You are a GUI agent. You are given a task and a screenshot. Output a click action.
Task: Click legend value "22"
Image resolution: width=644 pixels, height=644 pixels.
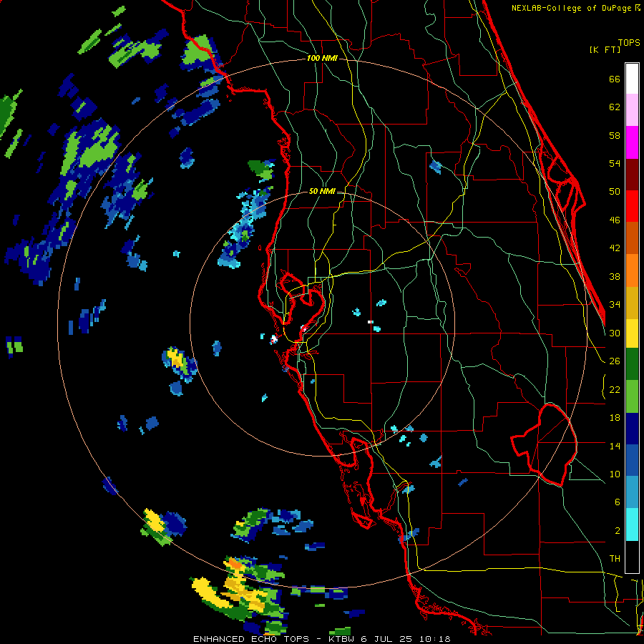(x=615, y=390)
